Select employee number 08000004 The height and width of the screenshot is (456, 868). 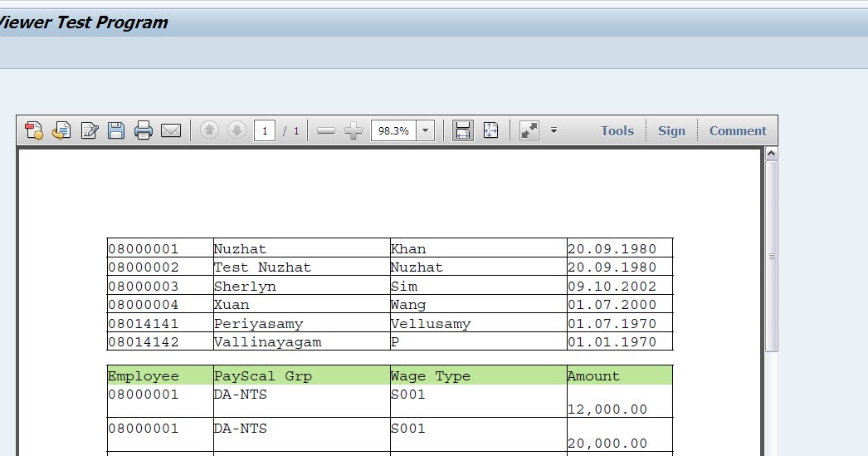click(x=144, y=304)
